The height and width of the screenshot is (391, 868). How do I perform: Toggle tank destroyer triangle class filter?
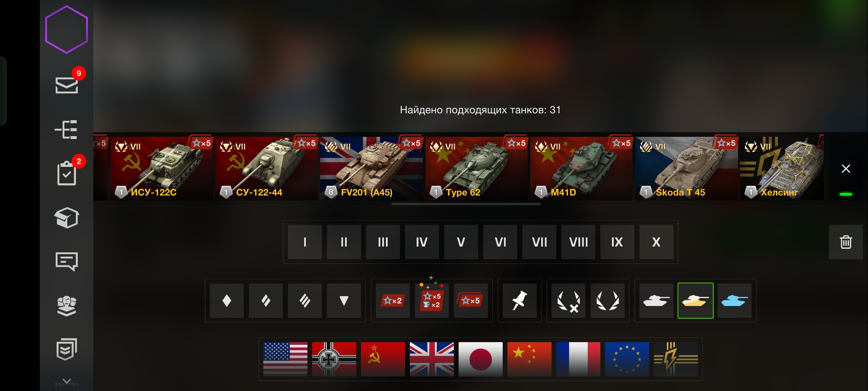[x=344, y=300]
